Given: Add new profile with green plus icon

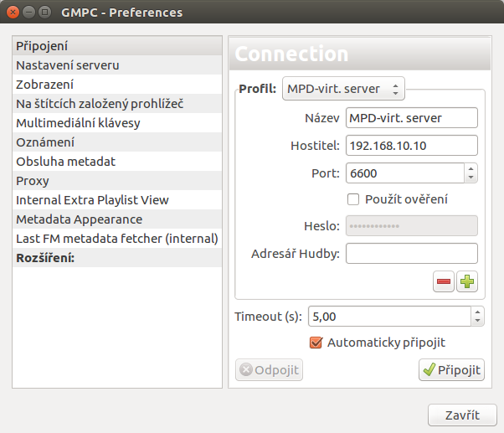Looking at the screenshot, I should 467,281.
